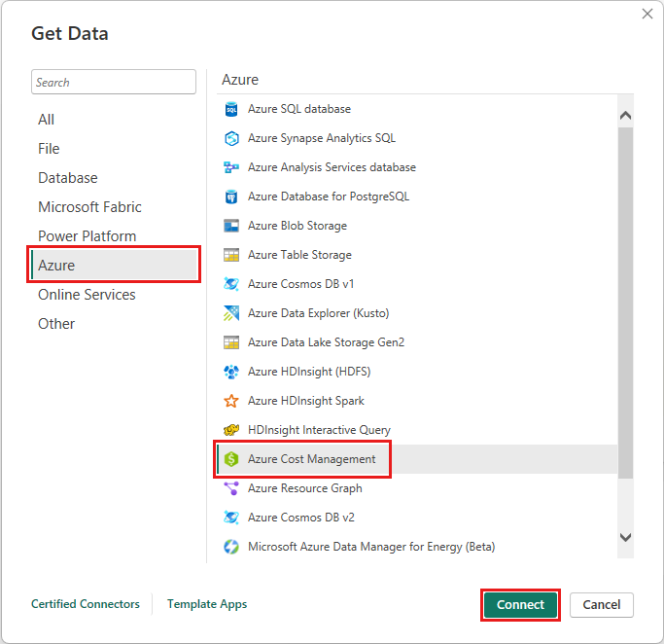
Task: Choose the Azure Table Storage icon
Action: pos(231,255)
